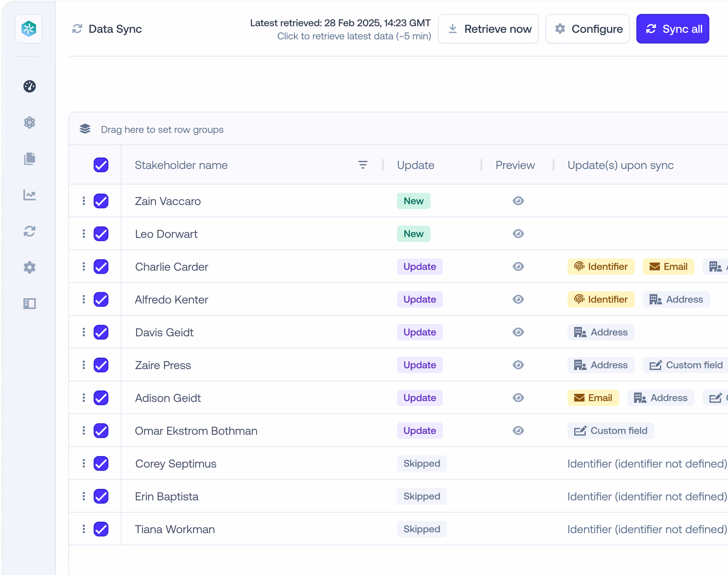Click the Update(s) upon sync column header

click(x=620, y=165)
